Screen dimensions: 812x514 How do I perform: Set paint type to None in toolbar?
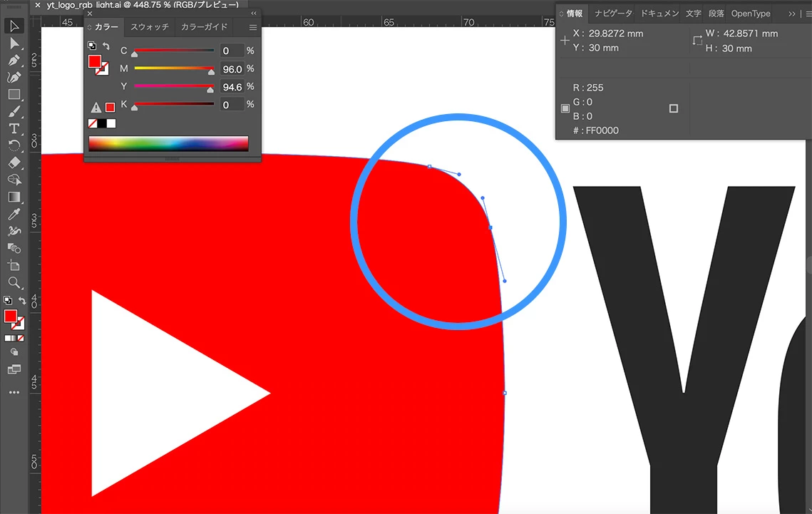21,338
